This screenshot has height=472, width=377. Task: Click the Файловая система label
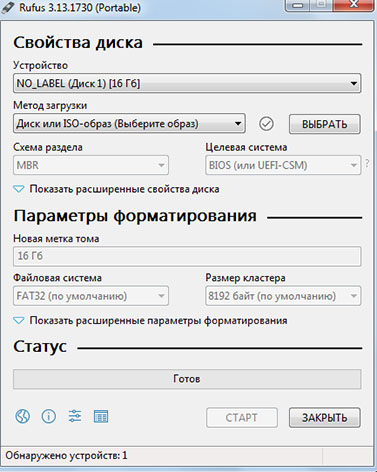(57, 278)
